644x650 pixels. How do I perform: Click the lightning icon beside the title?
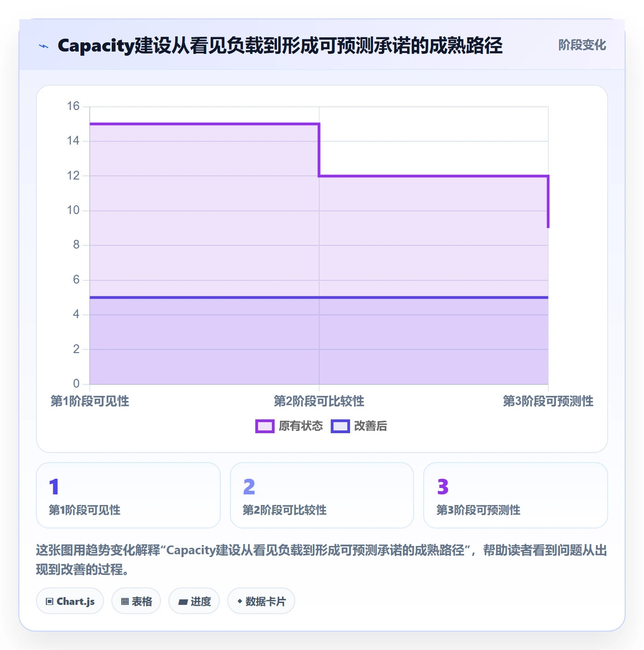(x=44, y=46)
